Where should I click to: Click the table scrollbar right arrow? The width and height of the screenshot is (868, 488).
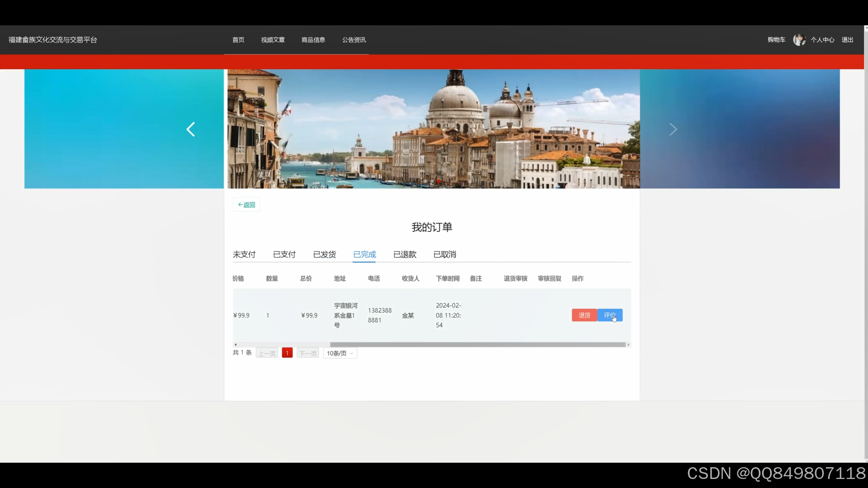(x=628, y=345)
